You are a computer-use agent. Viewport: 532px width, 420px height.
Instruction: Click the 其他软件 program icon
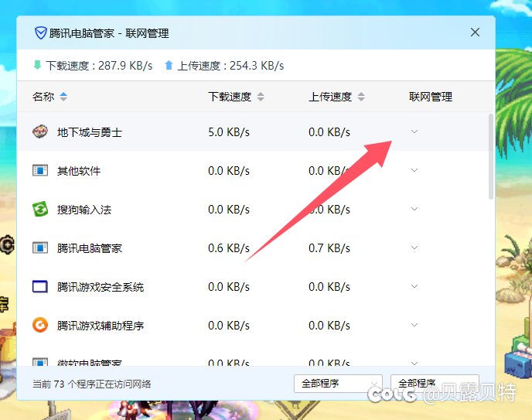tap(40, 170)
